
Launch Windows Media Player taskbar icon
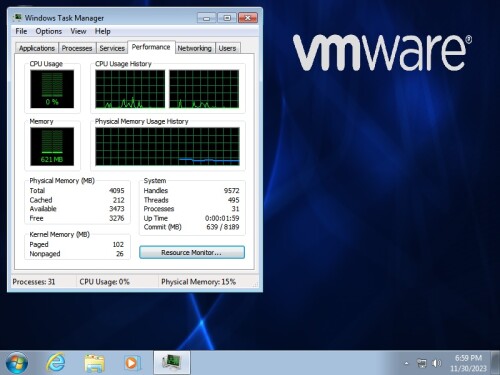132,363
